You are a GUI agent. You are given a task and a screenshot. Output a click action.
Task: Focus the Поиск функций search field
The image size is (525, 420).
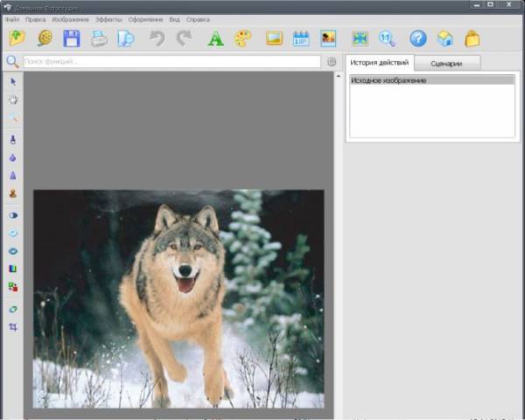[172, 61]
